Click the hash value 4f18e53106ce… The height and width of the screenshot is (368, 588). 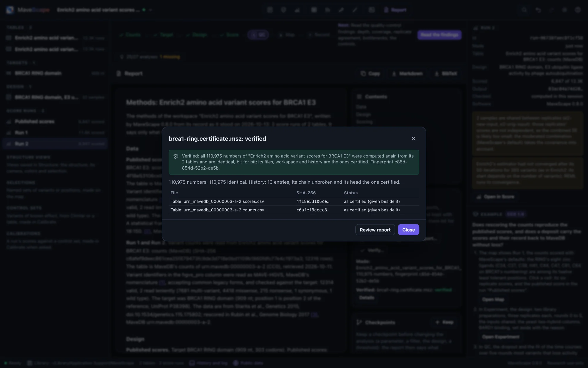pos(313,201)
